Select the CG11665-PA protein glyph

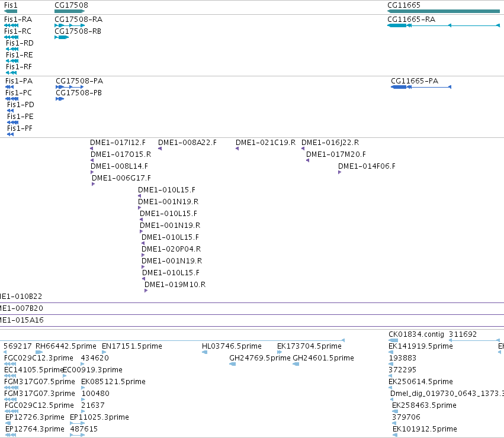[x=421, y=87]
